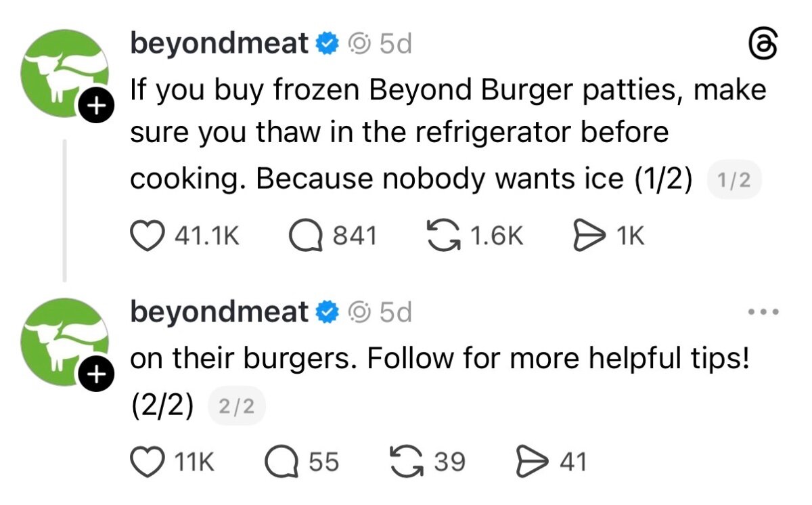The height and width of the screenshot is (505, 812).
Task: Open the three-dot menu on second post
Action: point(764,313)
